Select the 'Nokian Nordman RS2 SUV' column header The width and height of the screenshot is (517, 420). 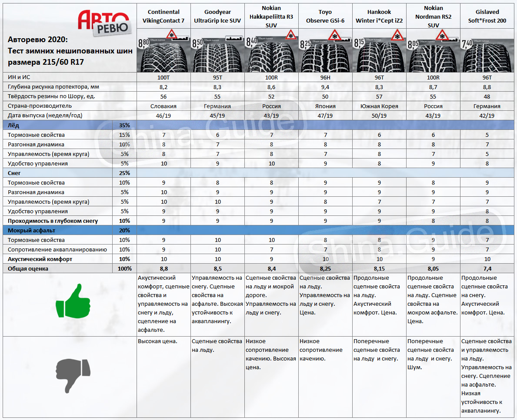[433, 16]
